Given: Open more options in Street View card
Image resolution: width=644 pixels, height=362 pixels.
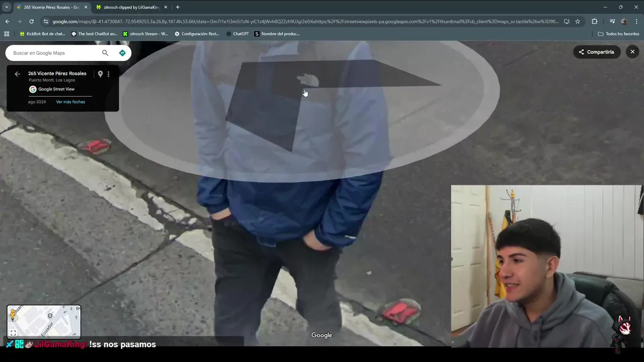Looking at the screenshot, I should [x=108, y=74].
